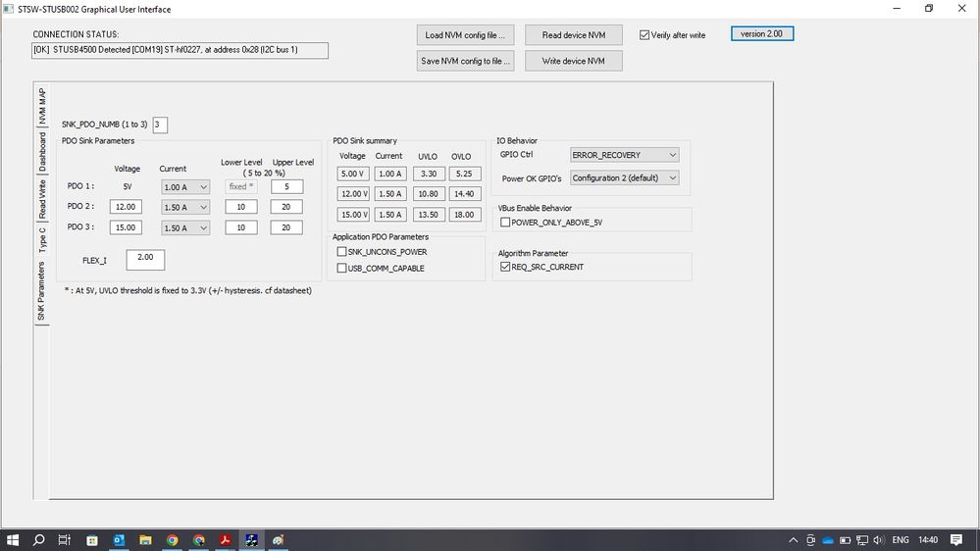Image resolution: width=980 pixels, height=551 pixels.
Task: Click PDO 1 upper level field
Action: point(286,186)
